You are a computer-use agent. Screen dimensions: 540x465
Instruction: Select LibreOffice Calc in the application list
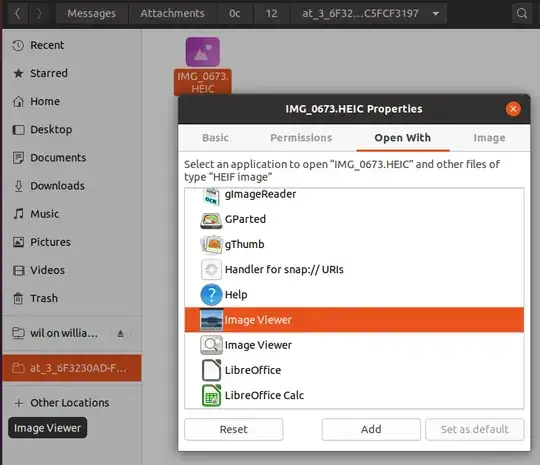click(354, 395)
